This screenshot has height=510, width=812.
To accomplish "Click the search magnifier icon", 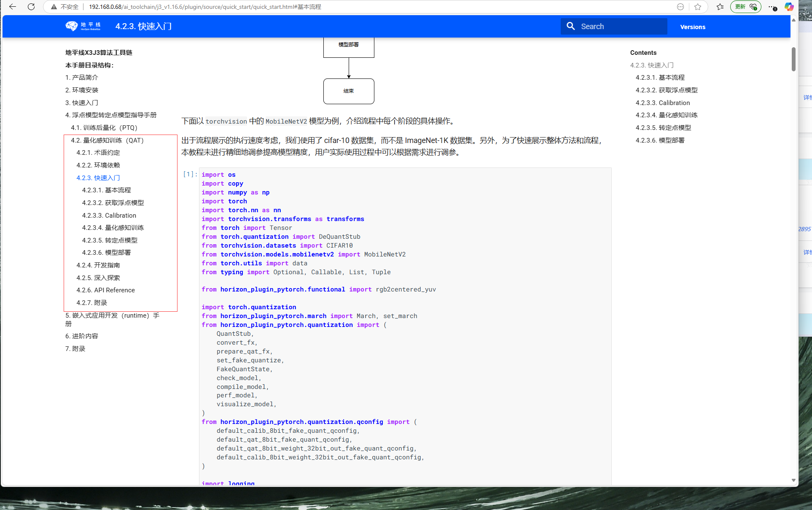I will (x=570, y=26).
